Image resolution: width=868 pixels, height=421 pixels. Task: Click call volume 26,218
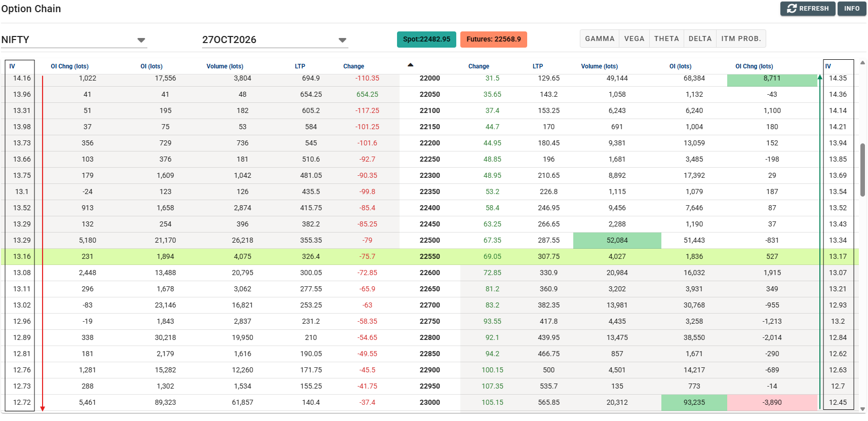tap(243, 240)
